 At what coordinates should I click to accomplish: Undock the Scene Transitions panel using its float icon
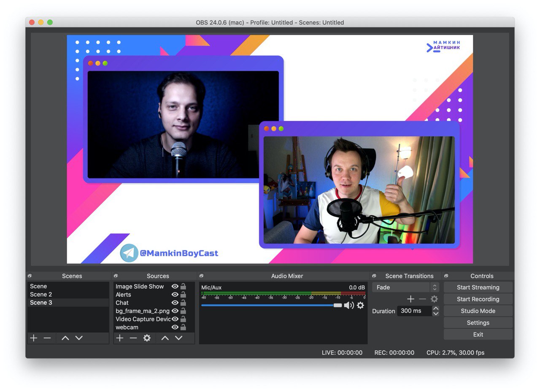pos(374,276)
